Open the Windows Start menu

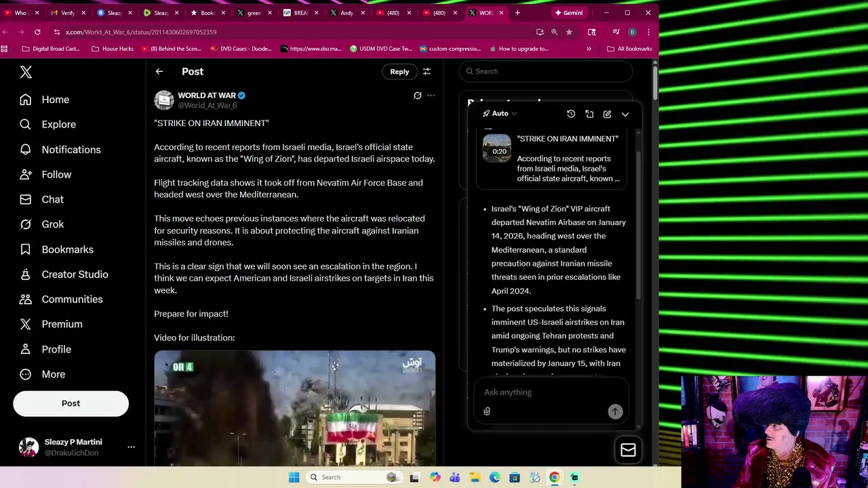(x=294, y=477)
